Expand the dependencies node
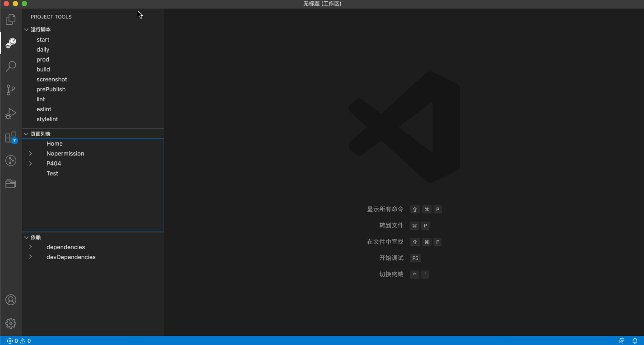 tap(30, 247)
